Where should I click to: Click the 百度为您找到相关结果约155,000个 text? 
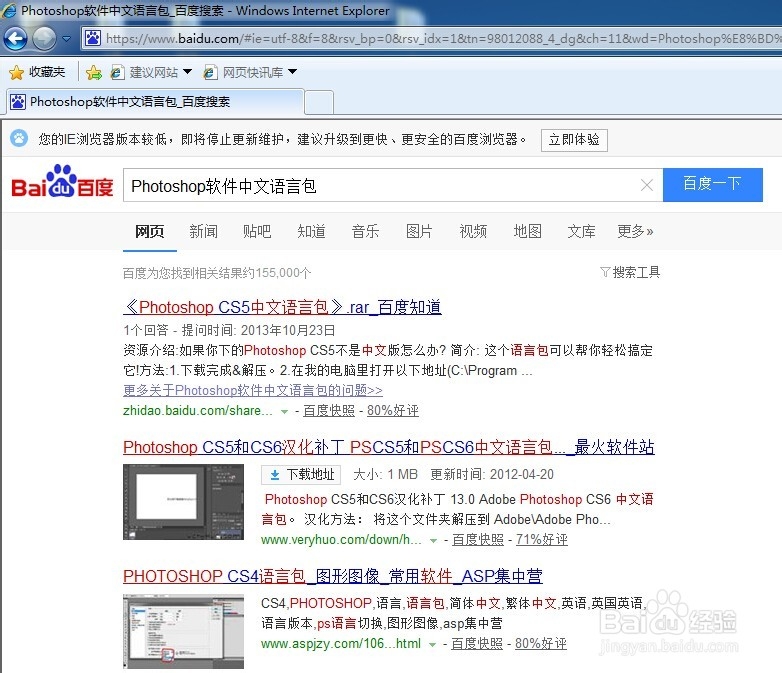[217, 273]
